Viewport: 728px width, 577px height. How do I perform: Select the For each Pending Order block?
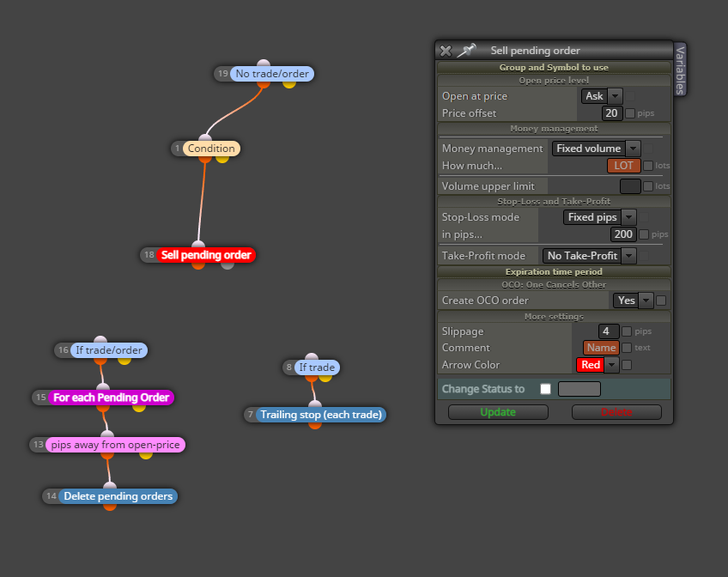pyautogui.click(x=111, y=398)
